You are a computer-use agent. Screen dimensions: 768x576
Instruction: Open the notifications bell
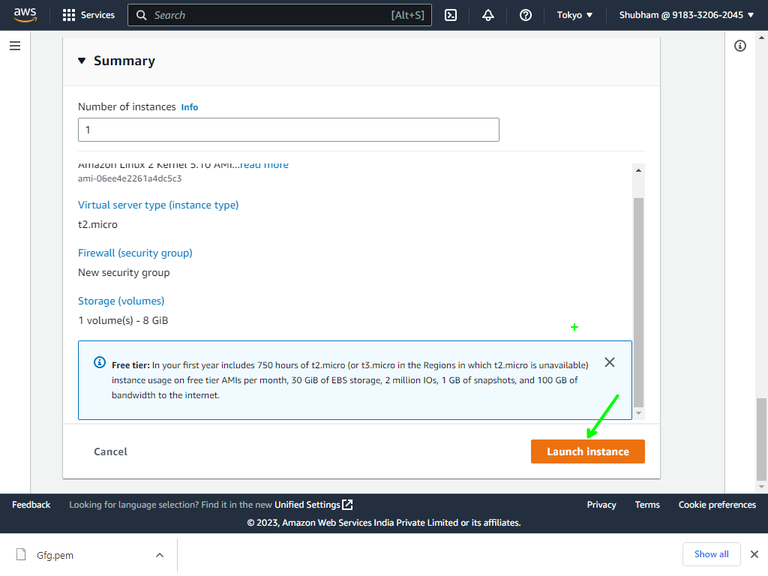pyautogui.click(x=488, y=15)
